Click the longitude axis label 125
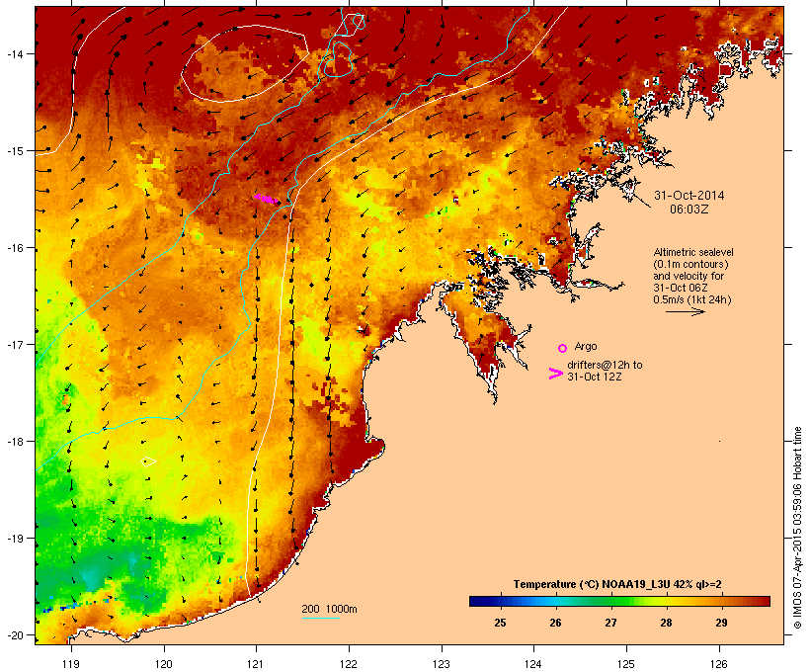810x672 pixels. (626, 664)
